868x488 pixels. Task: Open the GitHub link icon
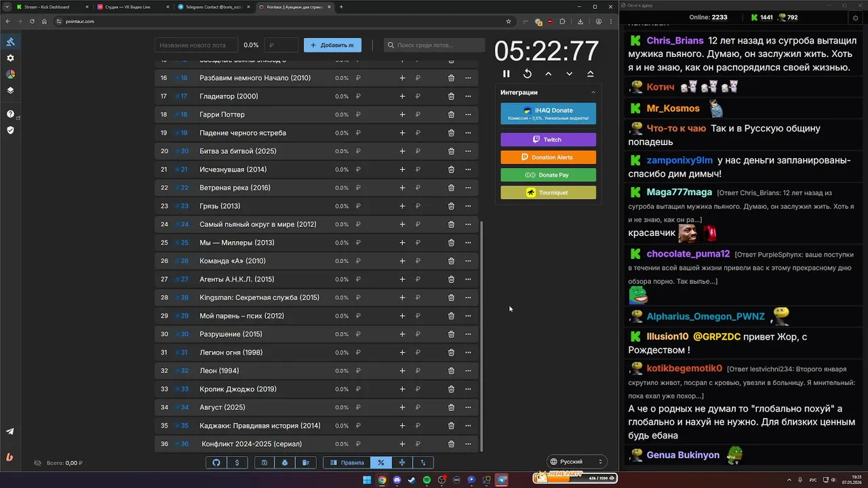click(216, 462)
